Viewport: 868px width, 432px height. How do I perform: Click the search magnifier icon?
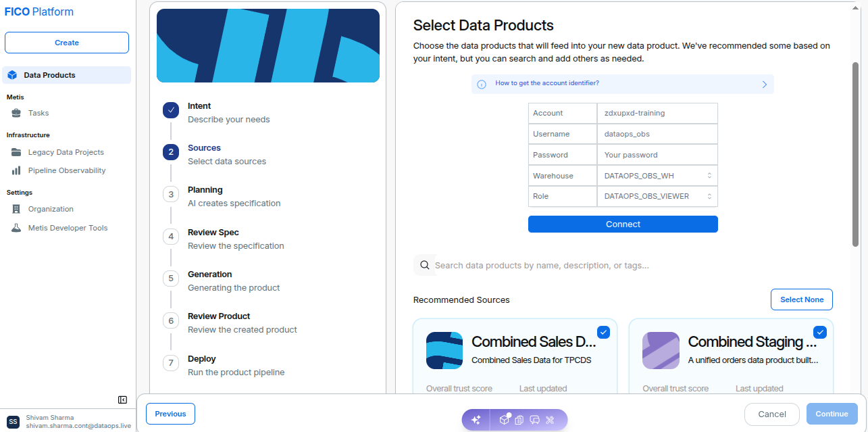click(425, 265)
